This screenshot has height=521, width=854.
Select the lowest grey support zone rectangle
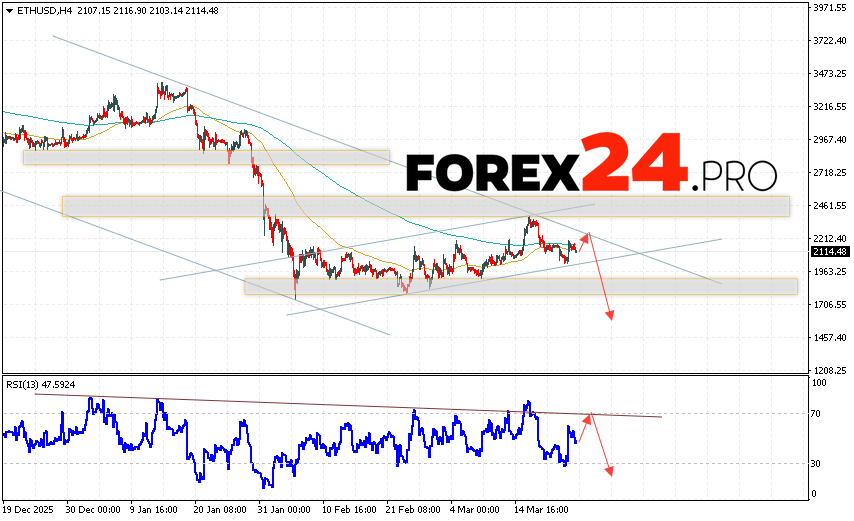tap(520, 286)
